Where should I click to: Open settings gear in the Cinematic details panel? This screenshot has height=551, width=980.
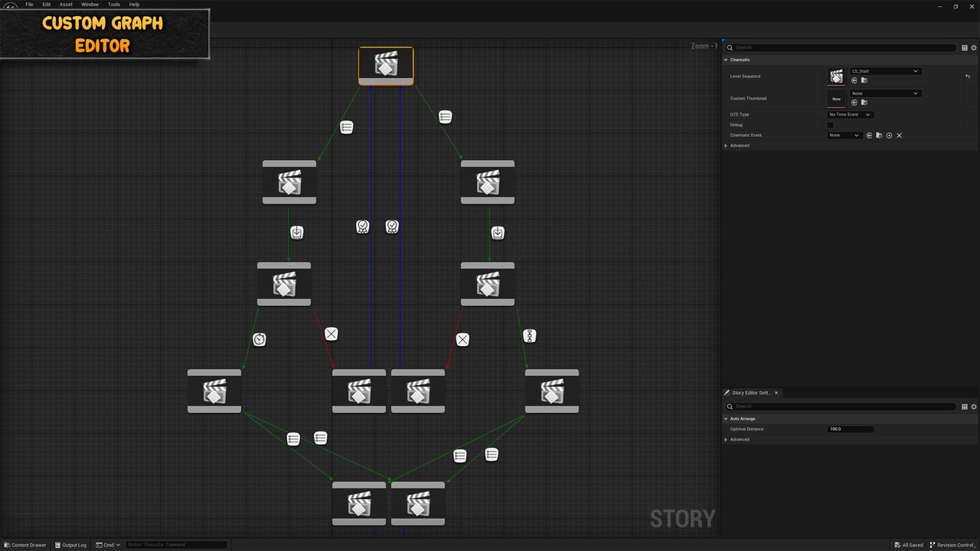coord(974,47)
